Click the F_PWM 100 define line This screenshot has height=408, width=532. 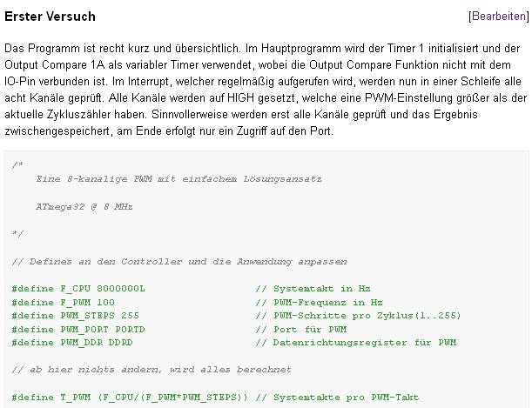coord(63,302)
